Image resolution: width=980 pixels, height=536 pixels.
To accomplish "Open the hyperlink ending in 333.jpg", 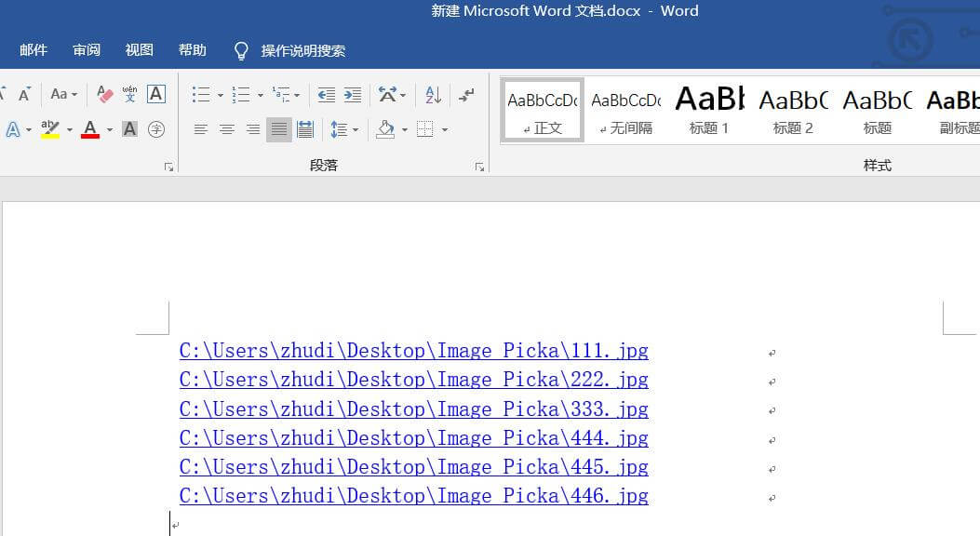I will pyautogui.click(x=413, y=409).
